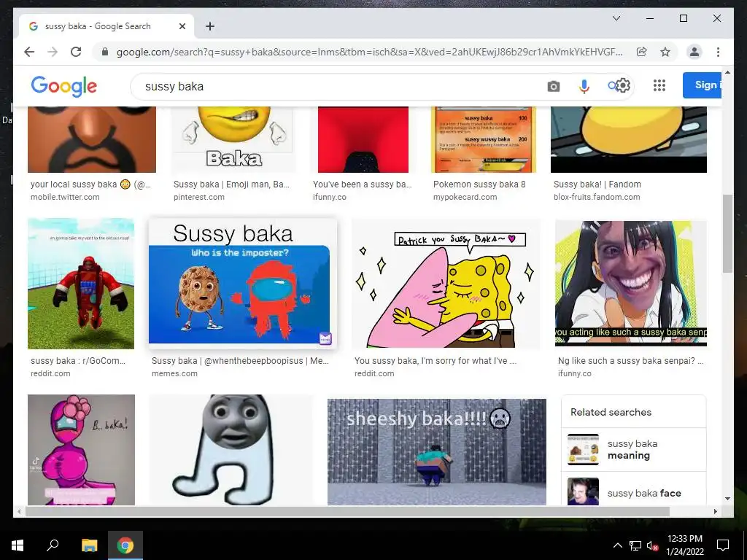The width and height of the screenshot is (747, 560).
Task: Click the Sign in button
Action: (703, 85)
